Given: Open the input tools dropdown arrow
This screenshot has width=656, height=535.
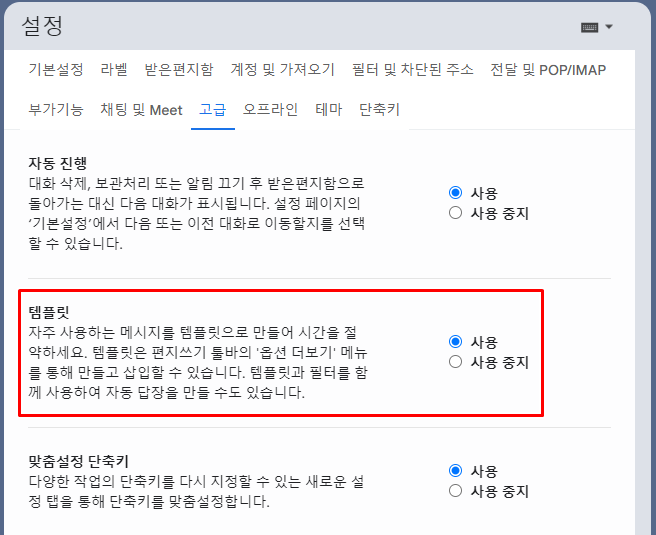Looking at the screenshot, I should click(609, 27).
